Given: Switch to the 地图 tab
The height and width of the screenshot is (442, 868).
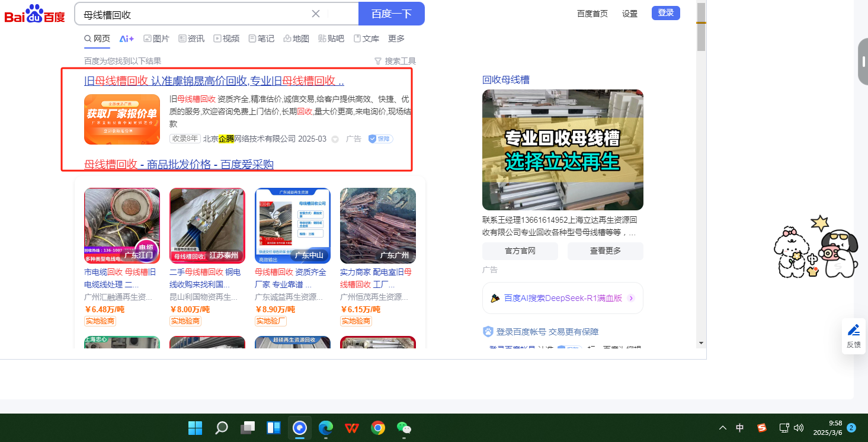Looking at the screenshot, I should pos(296,39).
